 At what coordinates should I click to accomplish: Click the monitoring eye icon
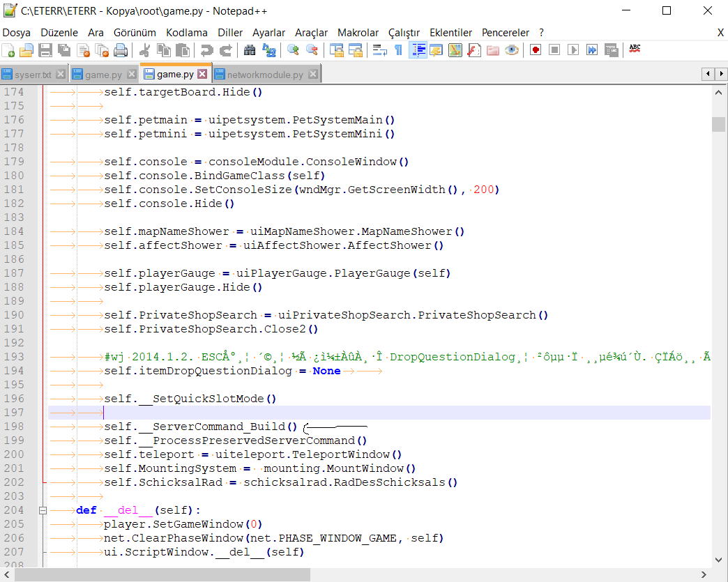tap(512, 50)
